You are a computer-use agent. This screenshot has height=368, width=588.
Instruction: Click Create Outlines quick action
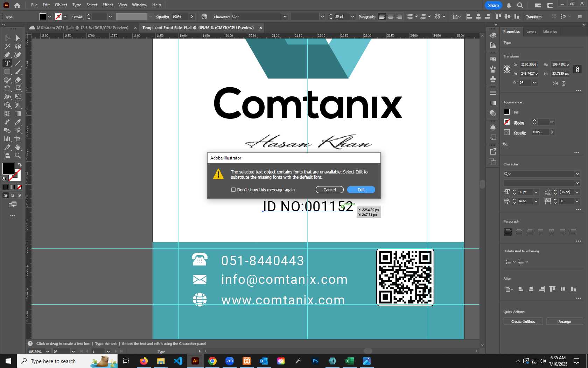coord(523,321)
